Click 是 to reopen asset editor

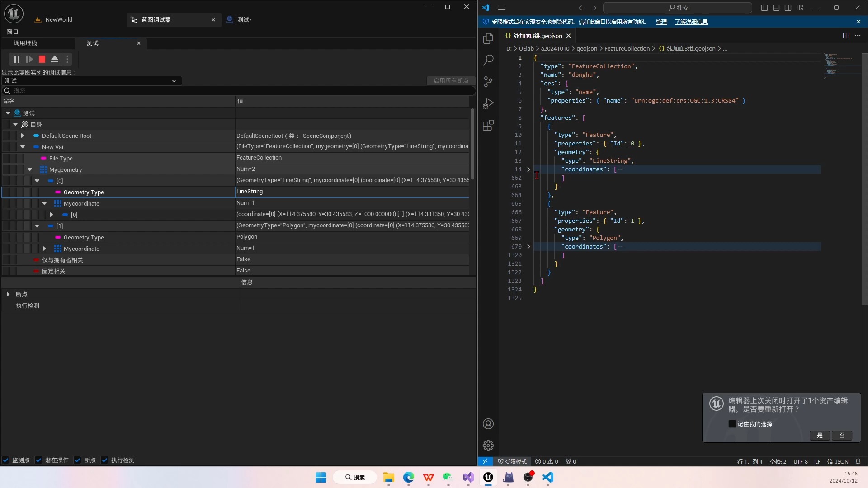[x=820, y=435]
